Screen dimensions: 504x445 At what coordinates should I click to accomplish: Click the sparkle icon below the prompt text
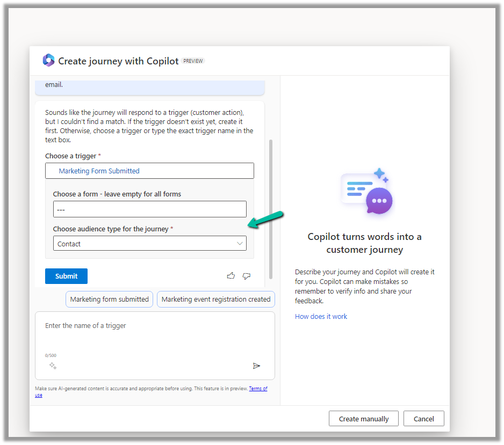[x=53, y=366]
